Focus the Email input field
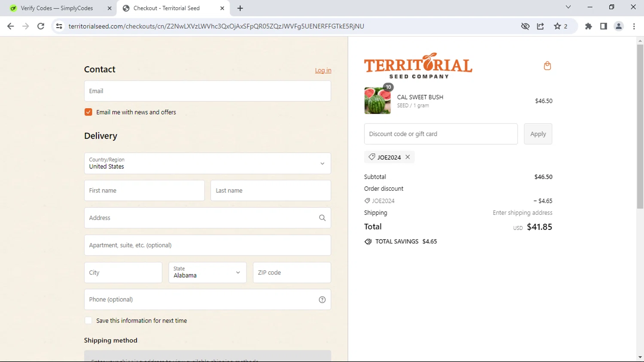 207,91
